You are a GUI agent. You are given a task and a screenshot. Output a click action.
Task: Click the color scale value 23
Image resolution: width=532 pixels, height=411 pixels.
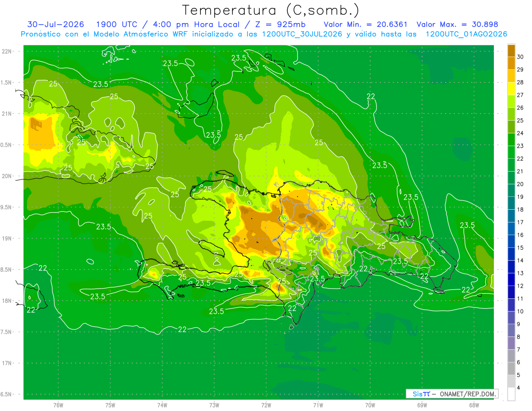(520, 146)
